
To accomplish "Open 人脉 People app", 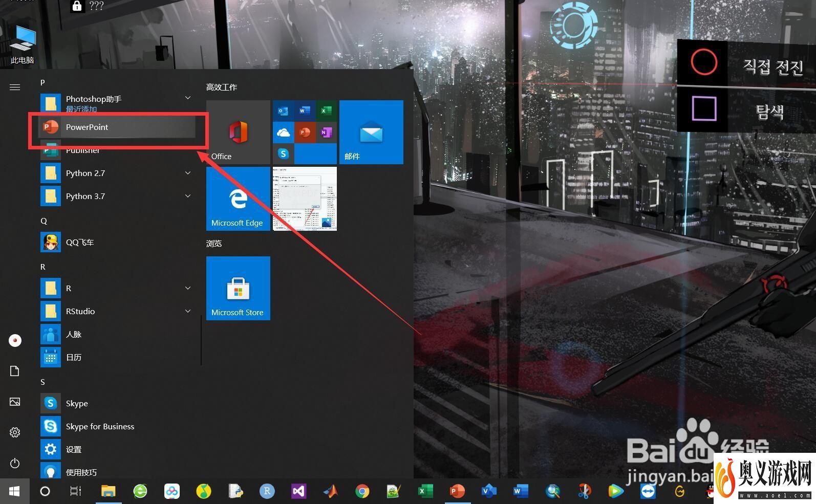I will tap(117, 334).
